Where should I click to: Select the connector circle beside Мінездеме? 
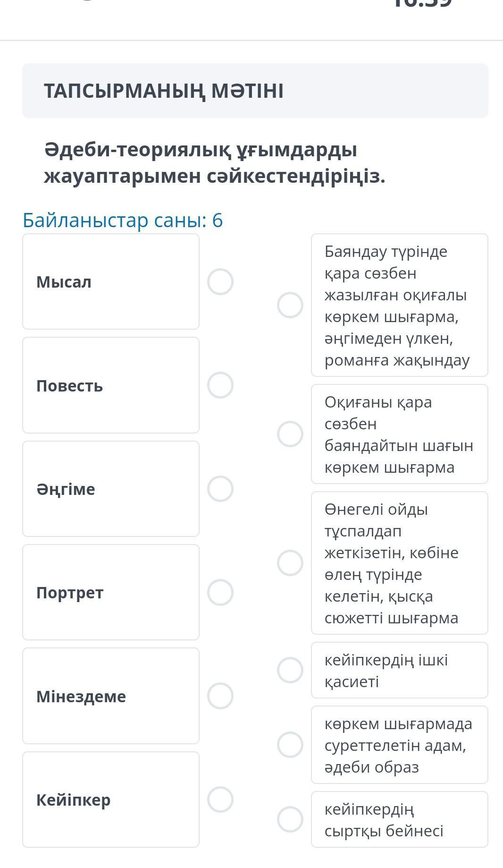click(x=220, y=696)
